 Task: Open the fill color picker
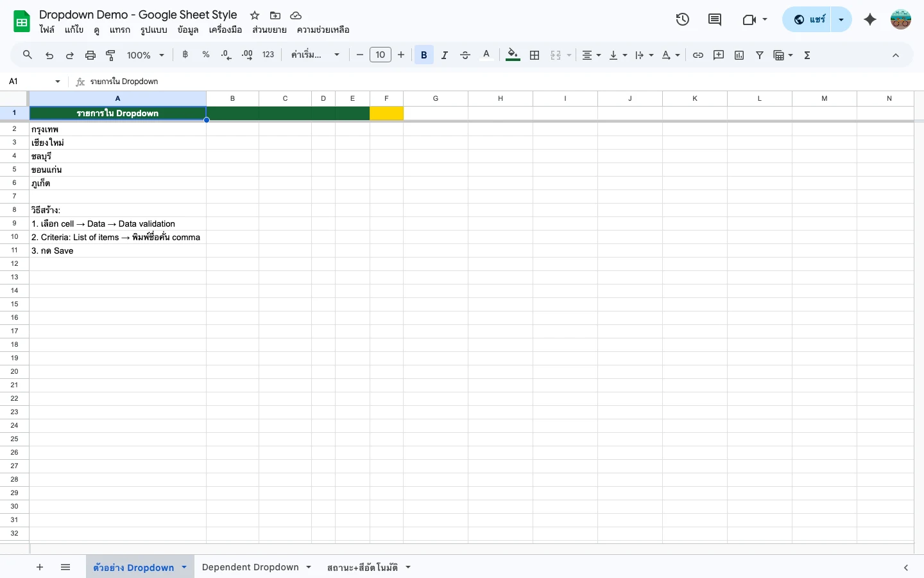click(512, 55)
